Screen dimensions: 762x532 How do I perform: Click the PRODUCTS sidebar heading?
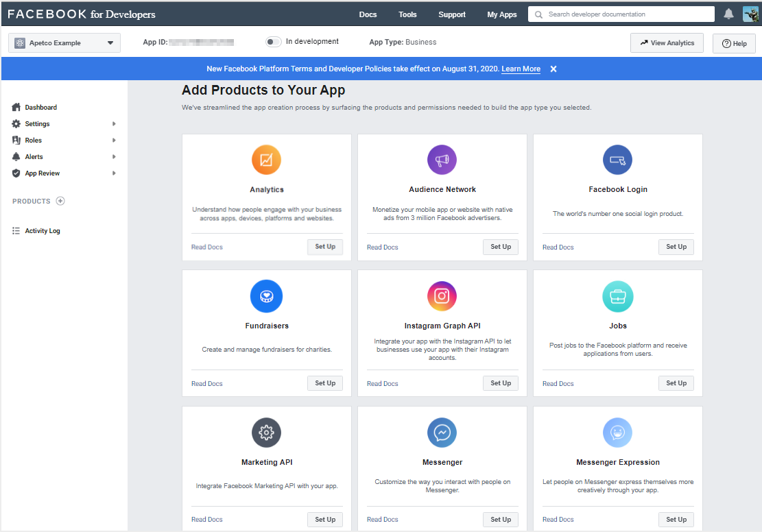pos(31,201)
